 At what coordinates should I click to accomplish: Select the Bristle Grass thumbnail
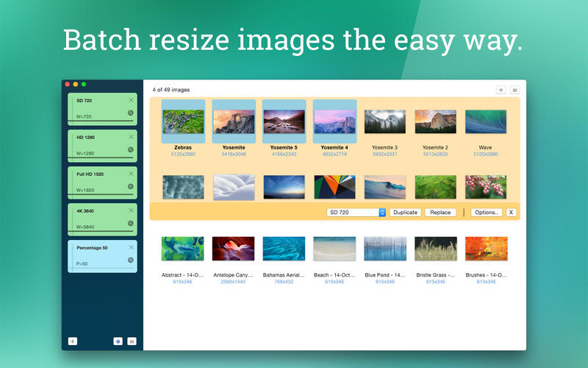pyautogui.click(x=436, y=249)
